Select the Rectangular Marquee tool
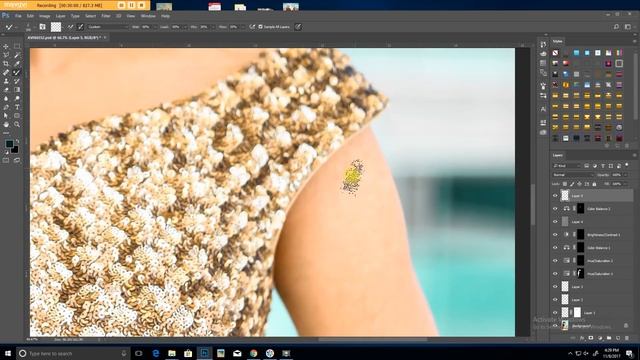 click(x=17, y=46)
